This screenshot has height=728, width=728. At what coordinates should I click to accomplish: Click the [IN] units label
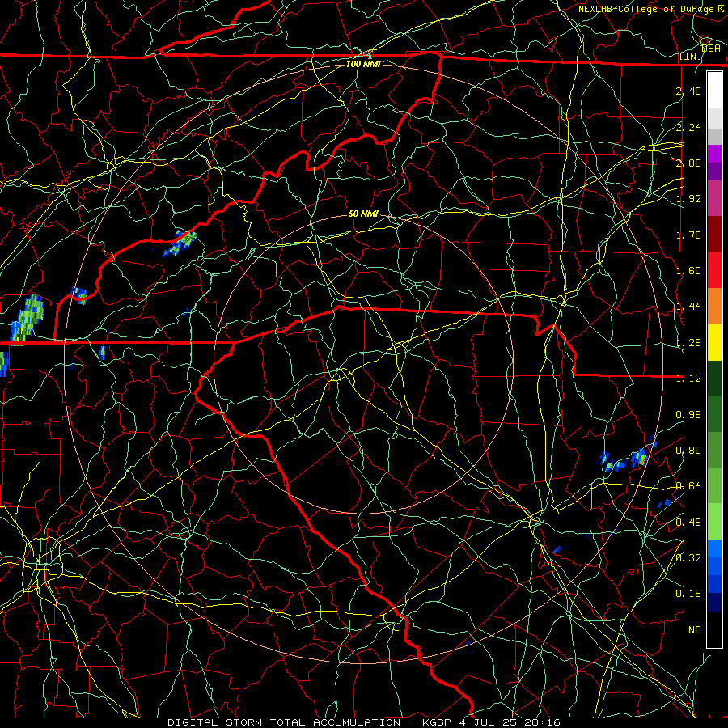point(691,56)
